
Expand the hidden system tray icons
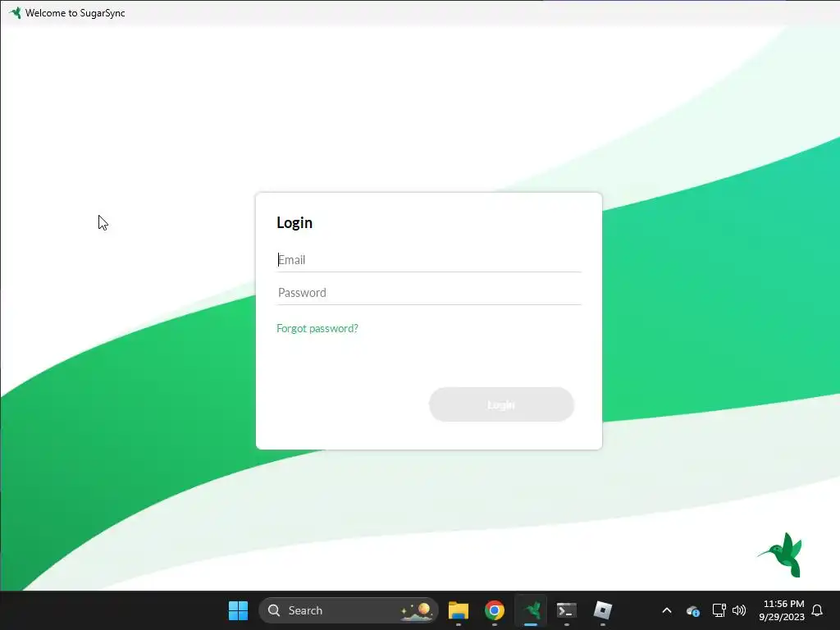point(667,610)
